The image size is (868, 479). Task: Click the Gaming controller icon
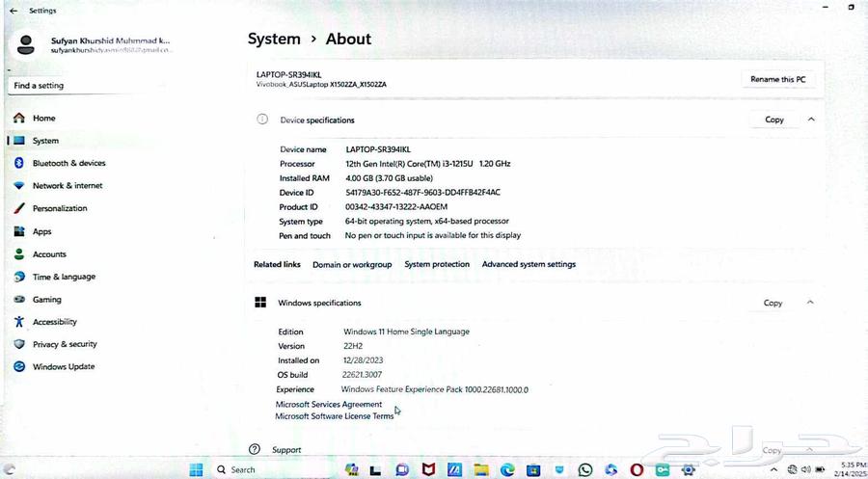click(x=19, y=299)
